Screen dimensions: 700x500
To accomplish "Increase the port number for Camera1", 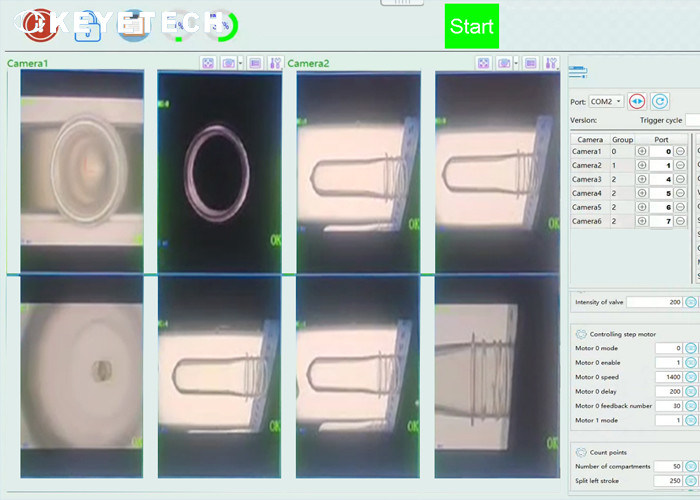I will point(641,151).
